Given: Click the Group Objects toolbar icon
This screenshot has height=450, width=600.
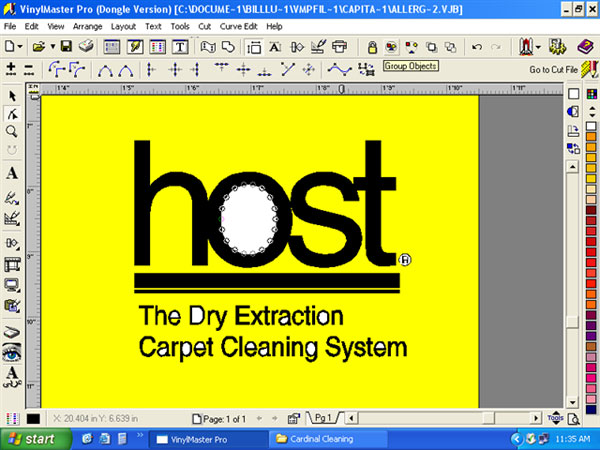Looking at the screenshot, I should coord(391,47).
